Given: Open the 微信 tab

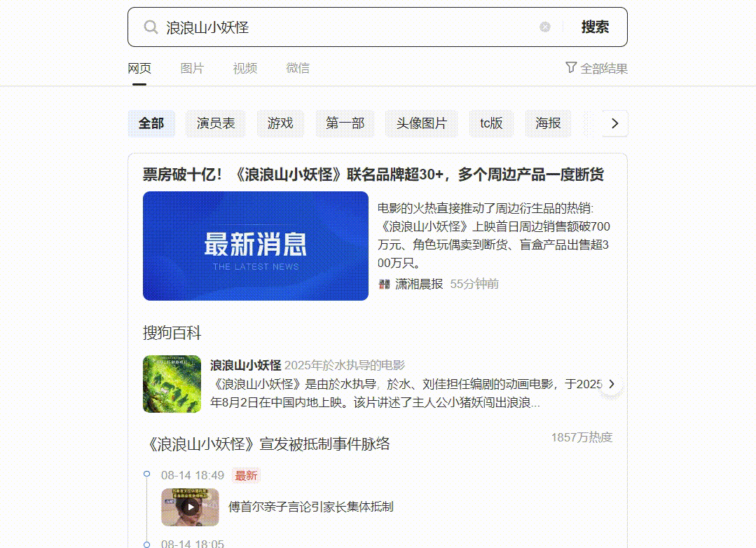Looking at the screenshot, I should point(298,69).
